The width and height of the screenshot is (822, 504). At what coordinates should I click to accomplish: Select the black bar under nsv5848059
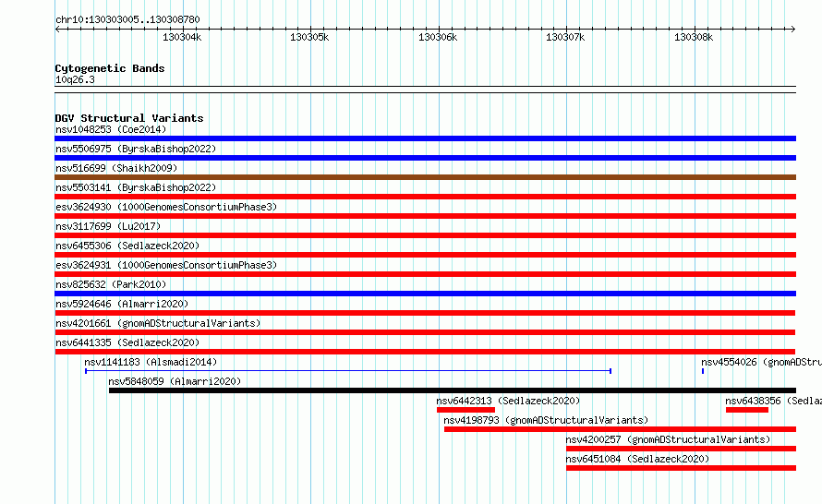[x=453, y=390]
